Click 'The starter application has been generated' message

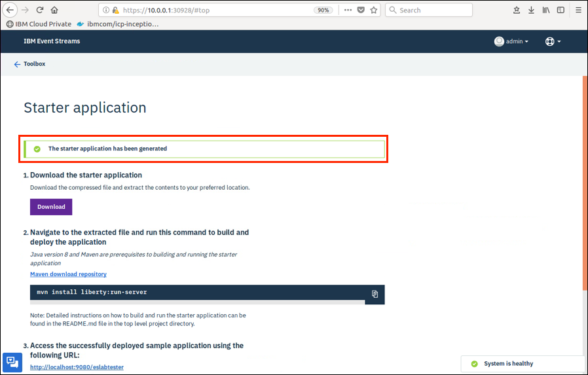[107, 149]
